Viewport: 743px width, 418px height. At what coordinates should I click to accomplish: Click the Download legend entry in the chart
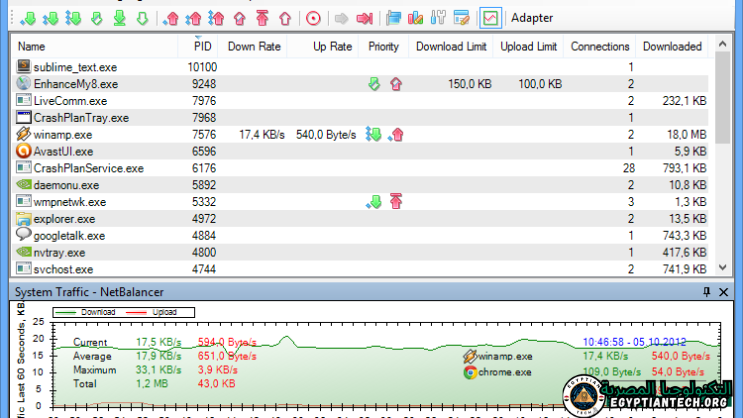tap(86, 312)
